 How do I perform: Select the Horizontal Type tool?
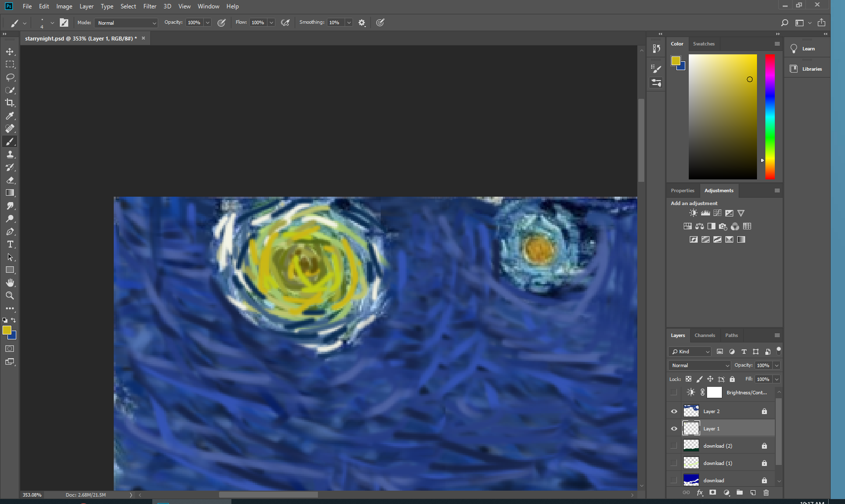[10, 244]
